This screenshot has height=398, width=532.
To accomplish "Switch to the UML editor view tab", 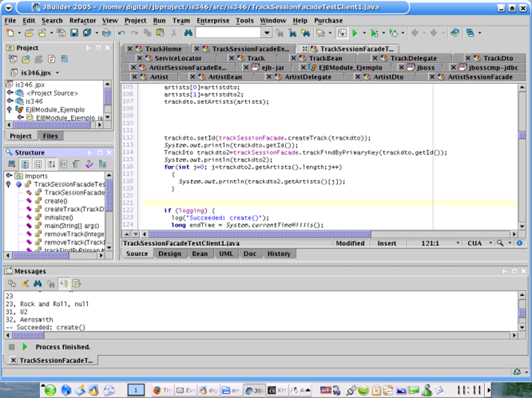I will (x=226, y=254).
